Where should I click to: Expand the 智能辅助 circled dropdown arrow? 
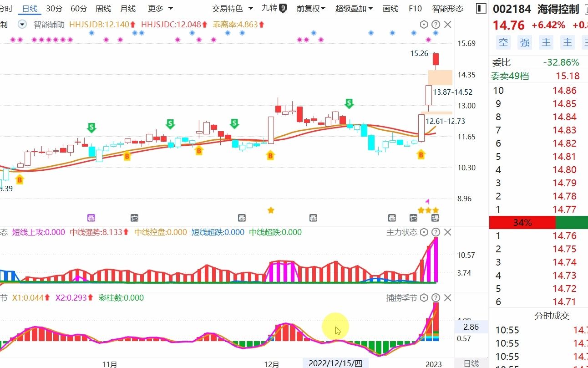[x=22, y=25]
